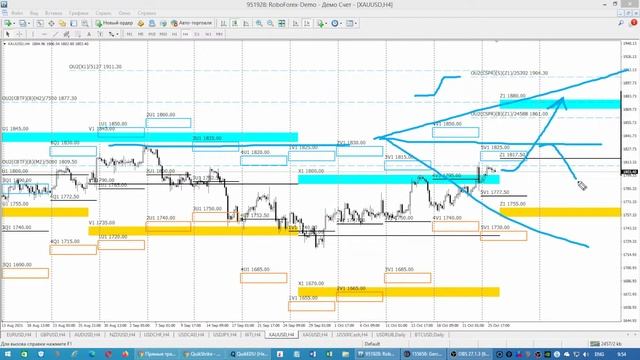Switch to the USDRUB,Daily chart tab
Image resolution: width=640 pixels, height=360 pixels.
[391, 335]
